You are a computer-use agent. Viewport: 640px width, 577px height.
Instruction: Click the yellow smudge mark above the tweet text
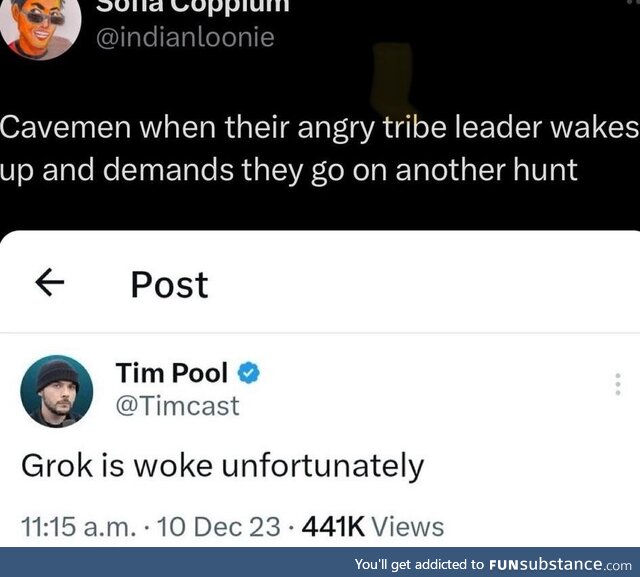pyautogui.click(x=391, y=78)
